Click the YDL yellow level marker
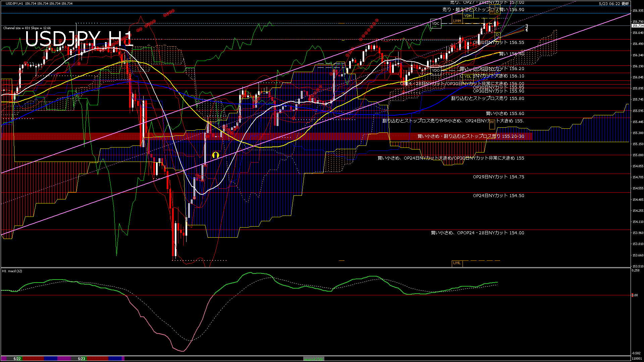The height and width of the screenshot is (362, 644). click(x=468, y=76)
